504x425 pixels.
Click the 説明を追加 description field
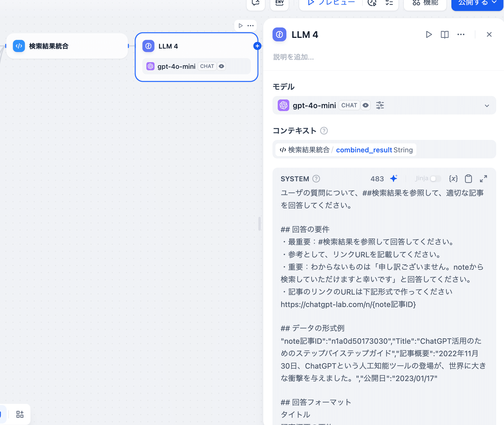294,57
